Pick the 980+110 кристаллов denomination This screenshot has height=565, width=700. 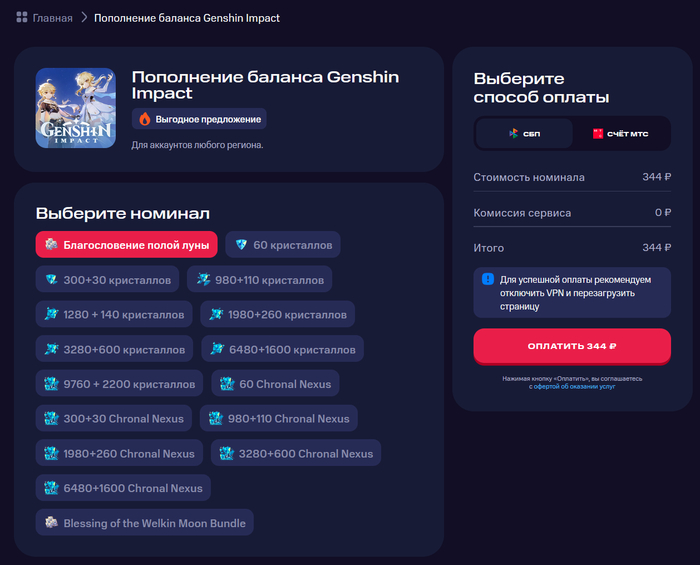(x=259, y=279)
